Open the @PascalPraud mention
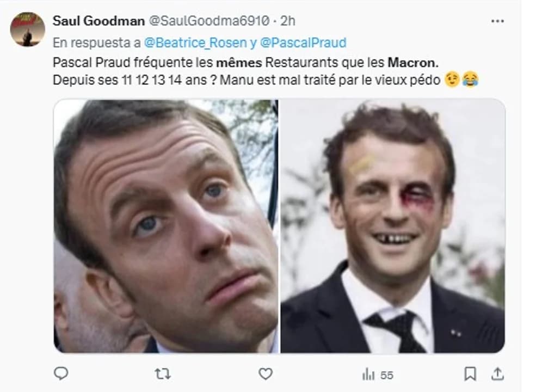536x392 pixels. point(303,42)
